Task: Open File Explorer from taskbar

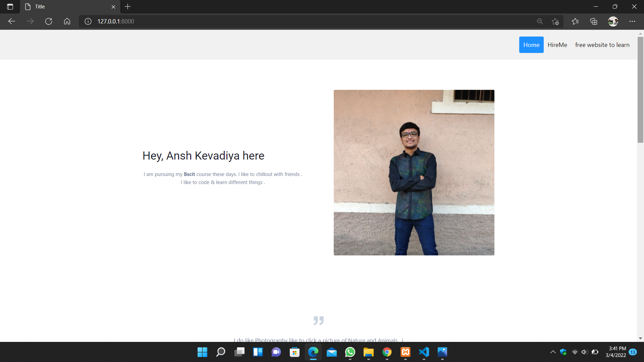Action: [x=369, y=352]
